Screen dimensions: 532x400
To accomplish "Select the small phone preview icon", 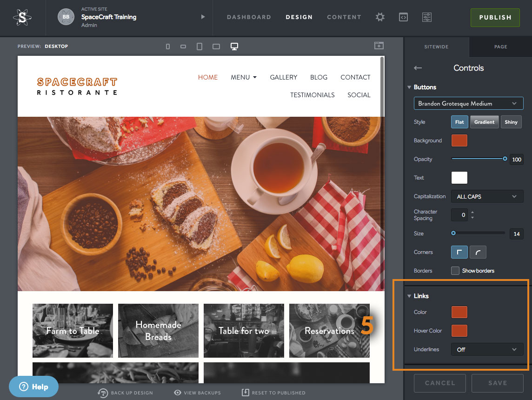I will click(167, 47).
